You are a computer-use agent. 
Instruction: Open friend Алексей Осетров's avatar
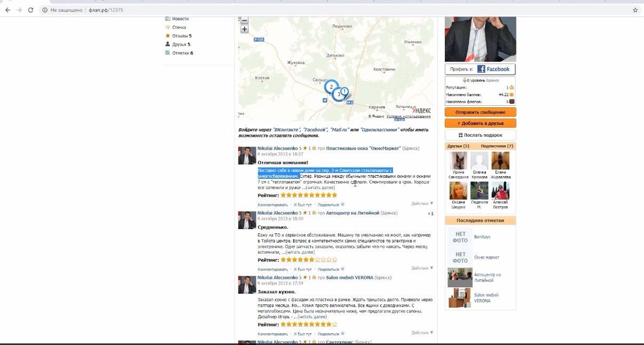coord(500,191)
